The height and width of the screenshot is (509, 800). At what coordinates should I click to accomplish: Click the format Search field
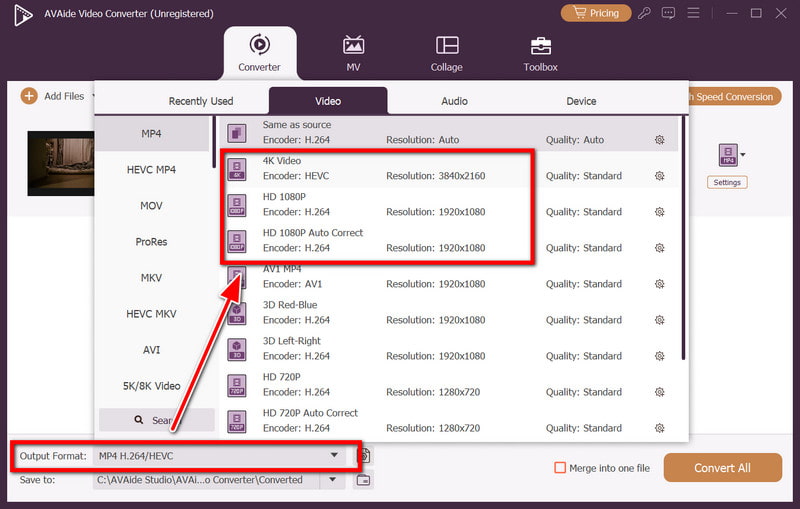point(157,420)
